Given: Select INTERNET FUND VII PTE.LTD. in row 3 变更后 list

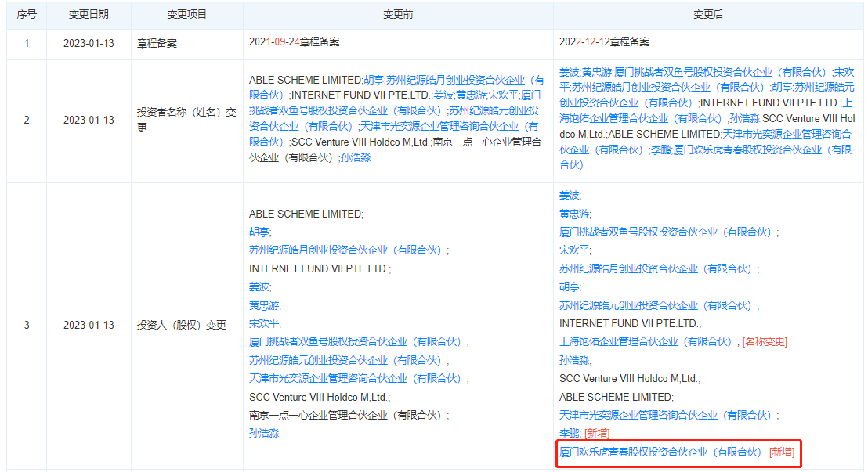Looking at the screenshot, I should click(629, 323).
